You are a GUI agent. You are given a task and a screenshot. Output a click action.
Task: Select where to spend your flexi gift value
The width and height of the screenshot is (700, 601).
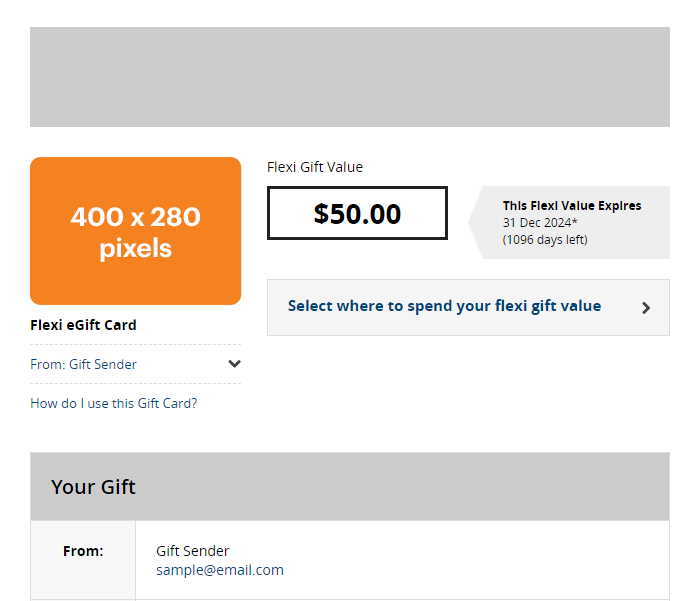(x=444, y=306)
